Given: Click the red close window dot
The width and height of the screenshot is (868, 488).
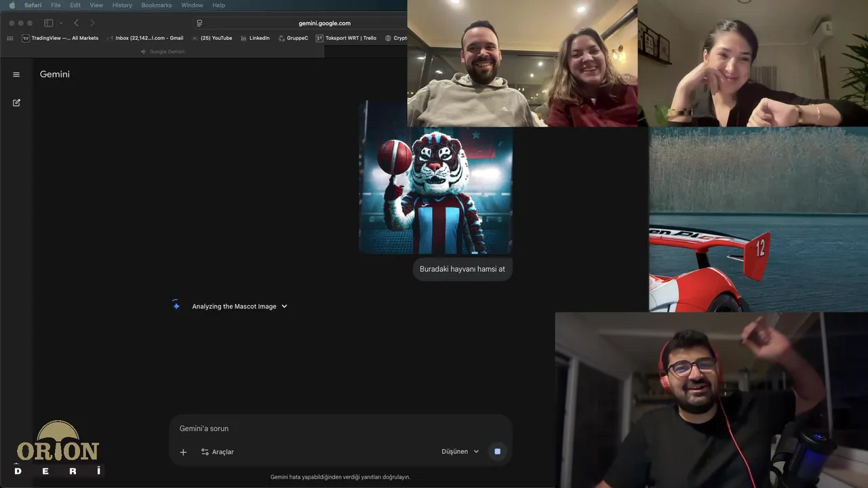Looking at the screenshot, I should pyautogui.click(x=12, y=23).
